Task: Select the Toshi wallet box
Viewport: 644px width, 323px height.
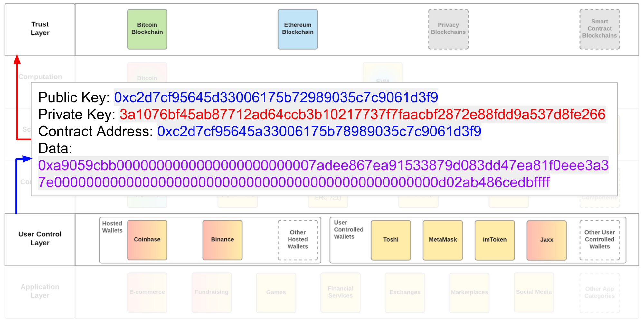Action: [391, 240]
